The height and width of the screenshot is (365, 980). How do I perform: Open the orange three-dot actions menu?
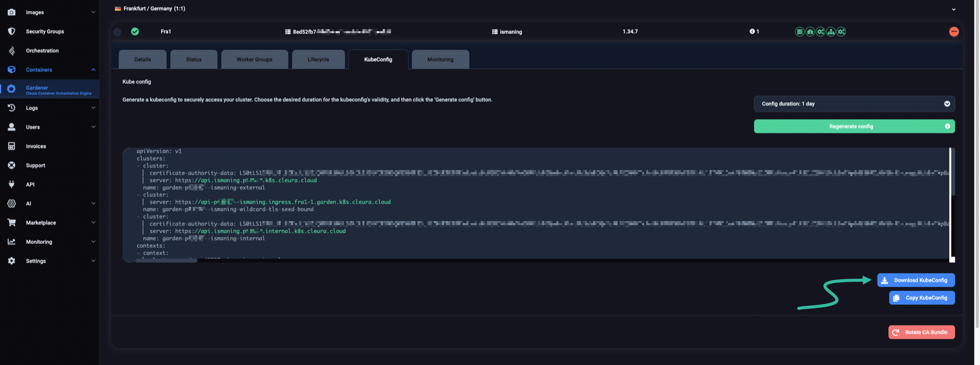pyautogui.click(x=953, y=32)
